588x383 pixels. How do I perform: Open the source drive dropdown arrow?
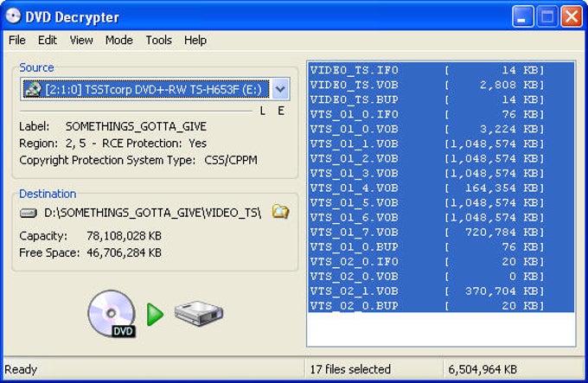tap(280, 89)
